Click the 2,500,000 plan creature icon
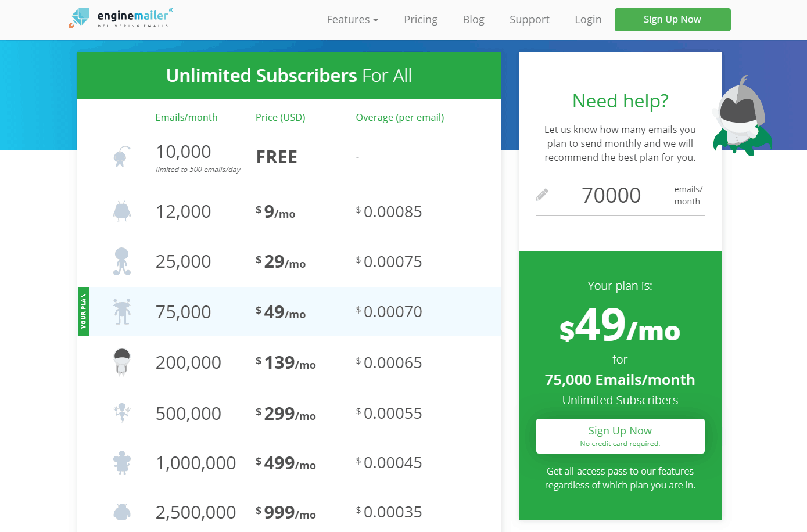Screen dimensions: 807x532 click(x=122, y=512)
